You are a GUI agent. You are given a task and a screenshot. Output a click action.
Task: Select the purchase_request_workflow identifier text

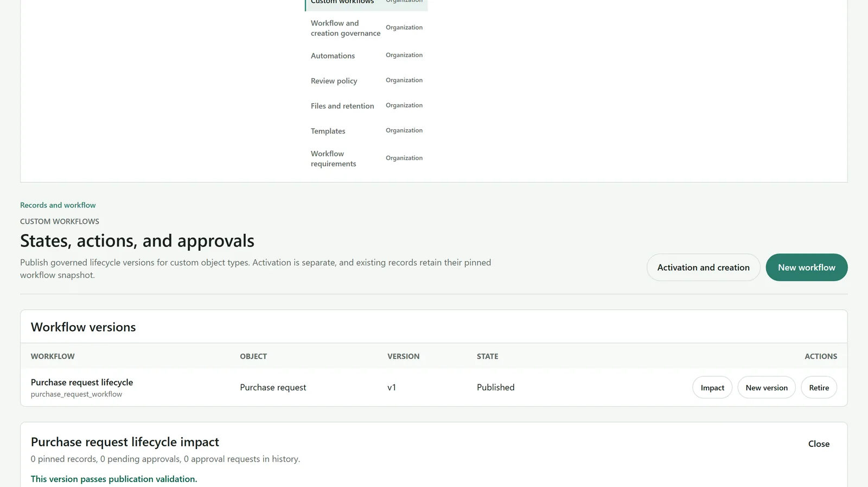coord(76,394)
